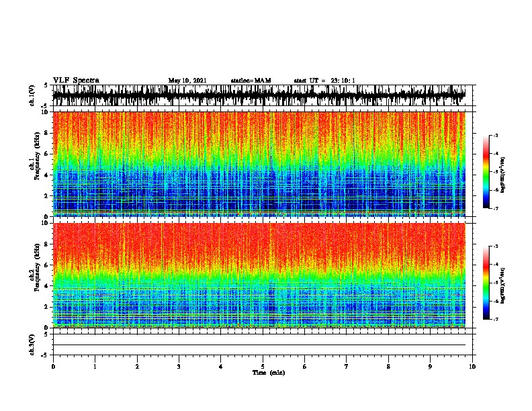Click the ch.2 spectrogram color scale bar
The image size is (532, 411).
(486, 283)
